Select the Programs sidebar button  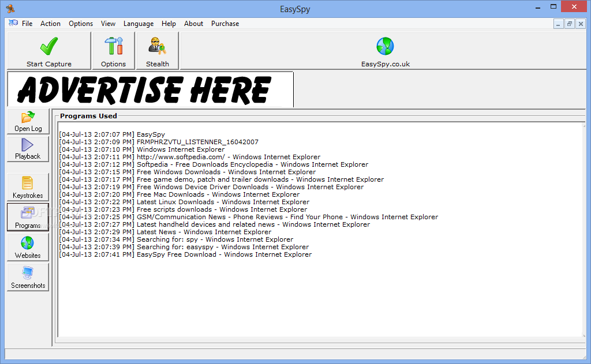pyautogui.click(x=28, y=217)
